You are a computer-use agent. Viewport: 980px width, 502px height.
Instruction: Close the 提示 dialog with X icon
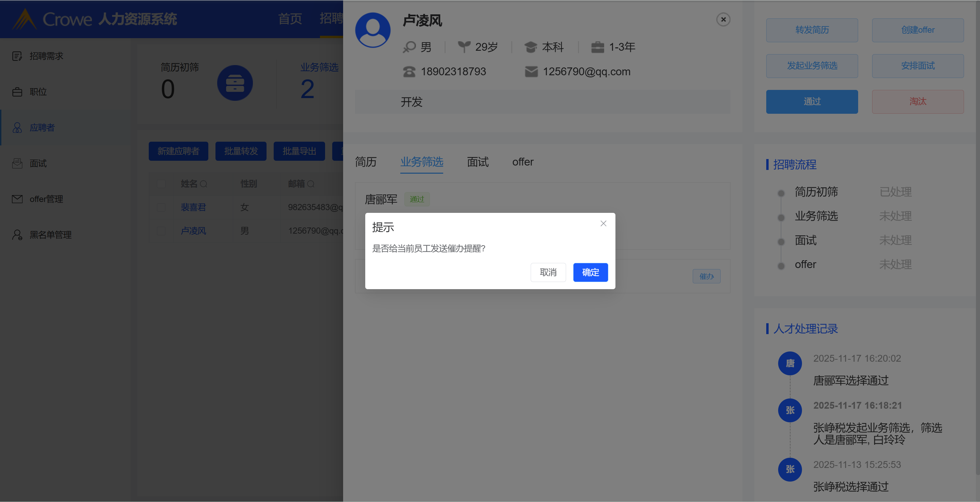click(603, 223)
